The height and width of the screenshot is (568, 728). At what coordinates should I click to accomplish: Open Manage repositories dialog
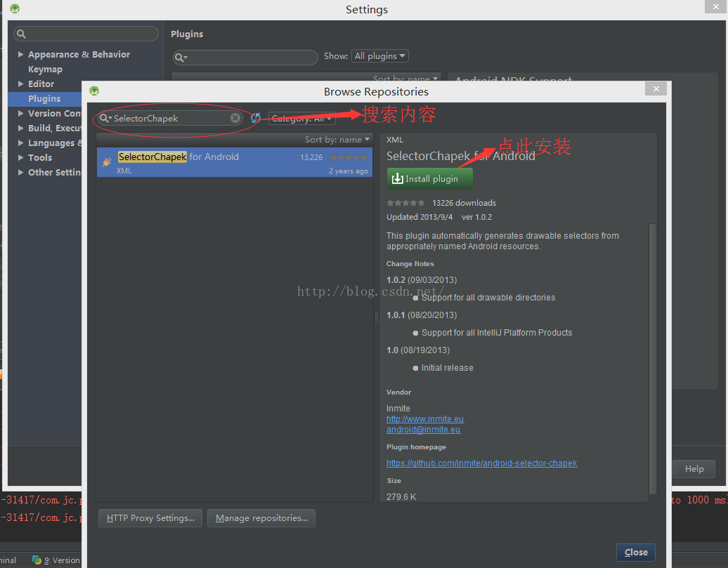261,518
